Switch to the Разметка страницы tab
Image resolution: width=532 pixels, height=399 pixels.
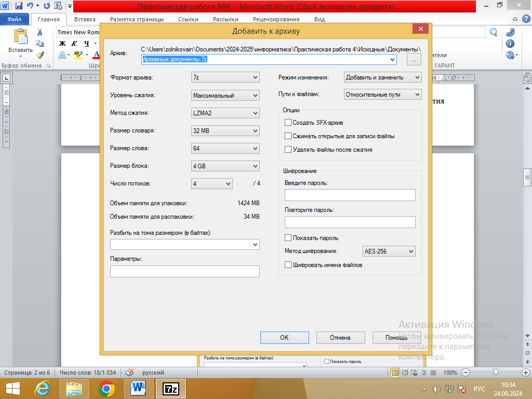tap(137, 19)
